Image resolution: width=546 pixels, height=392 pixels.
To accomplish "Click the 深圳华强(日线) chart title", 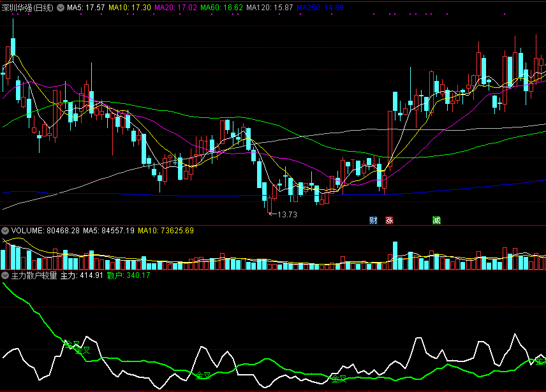I will tap(27, 8).
